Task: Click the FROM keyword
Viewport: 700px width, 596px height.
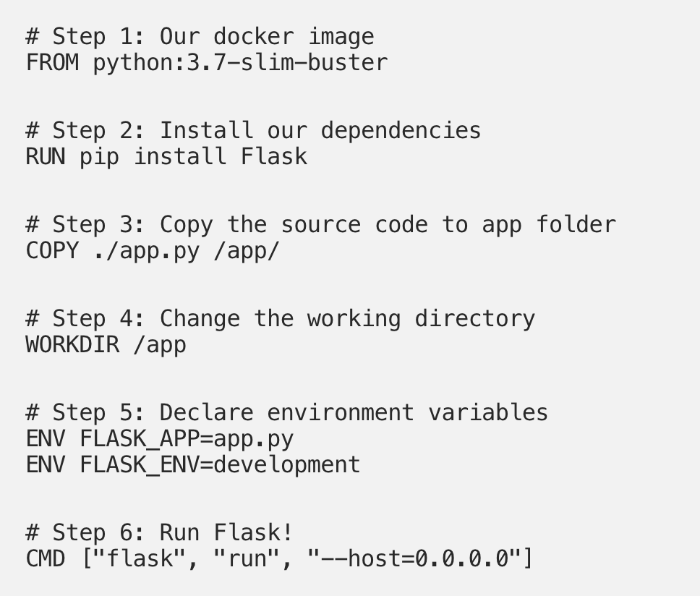Action: [52, 63]
